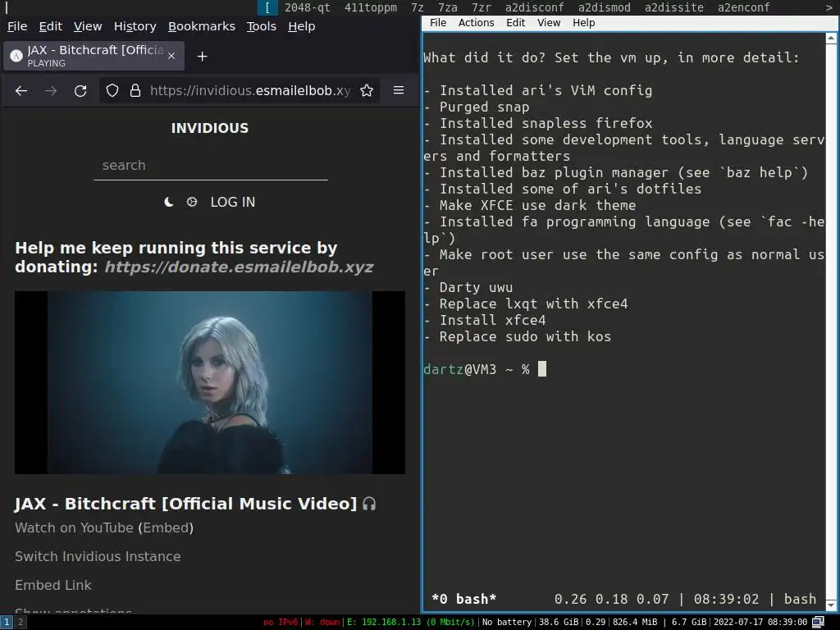Open the Bookmarks menu
Image resolution: width=840 pixels, height=630 pixels.
tap(202, 26)
